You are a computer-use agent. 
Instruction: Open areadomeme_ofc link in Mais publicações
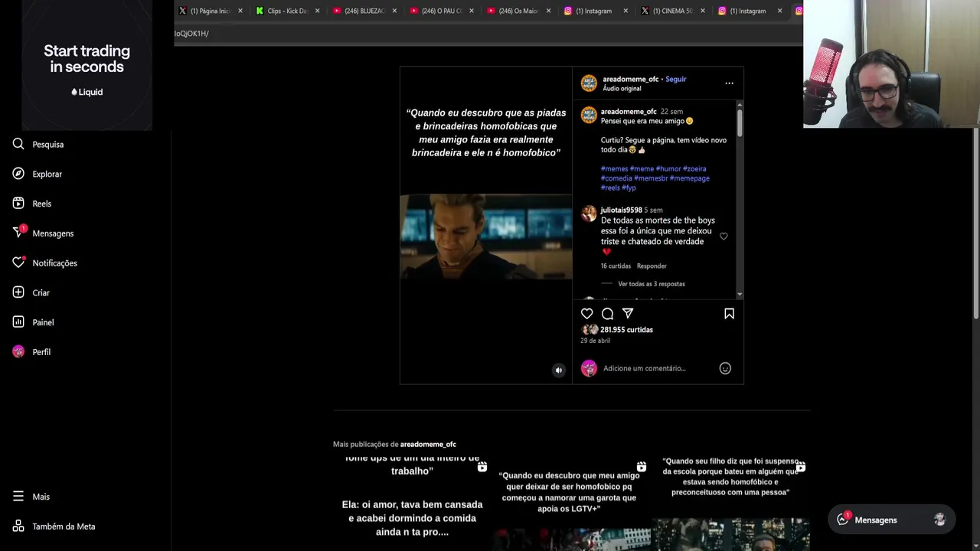(428, 444)
